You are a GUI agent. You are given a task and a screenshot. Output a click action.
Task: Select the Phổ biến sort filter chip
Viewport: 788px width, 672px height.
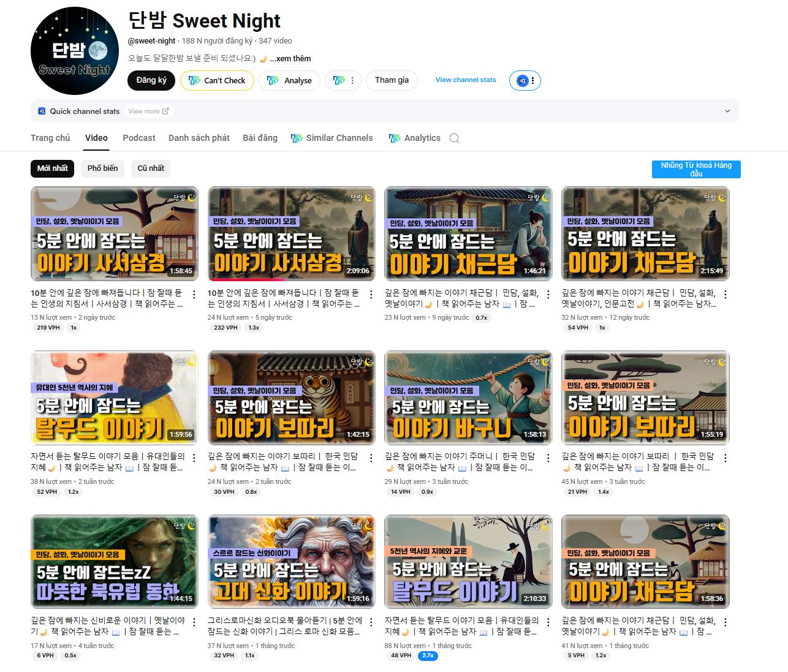coord(102,168)
